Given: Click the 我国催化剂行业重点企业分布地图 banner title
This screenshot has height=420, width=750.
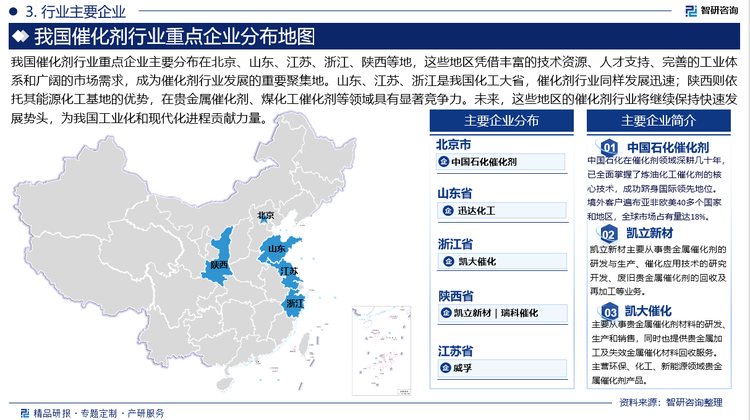Looking at the screenshot, I should [x=175, y=36].
